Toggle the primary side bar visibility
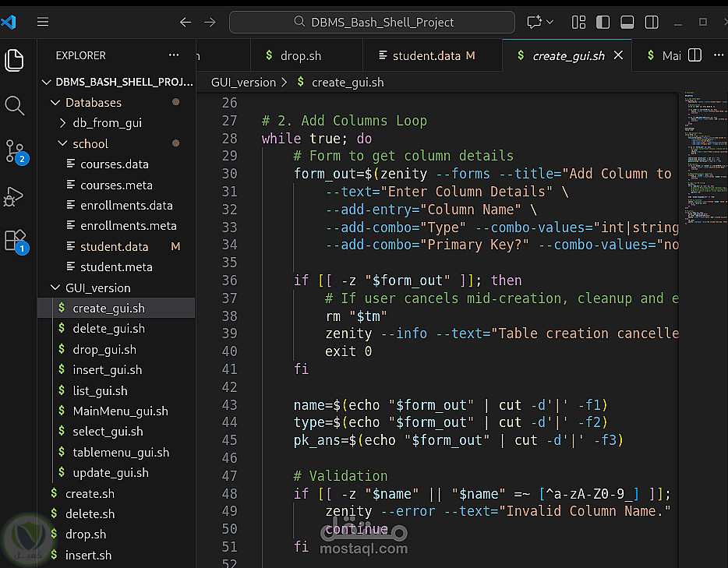 pyautogui.click(x=603, y=22)
